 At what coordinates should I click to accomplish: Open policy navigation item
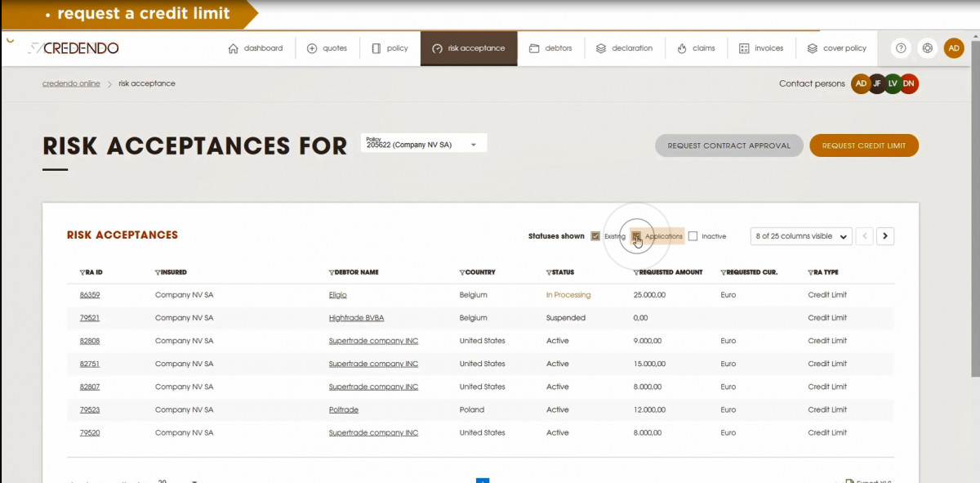tap(390, 48)
